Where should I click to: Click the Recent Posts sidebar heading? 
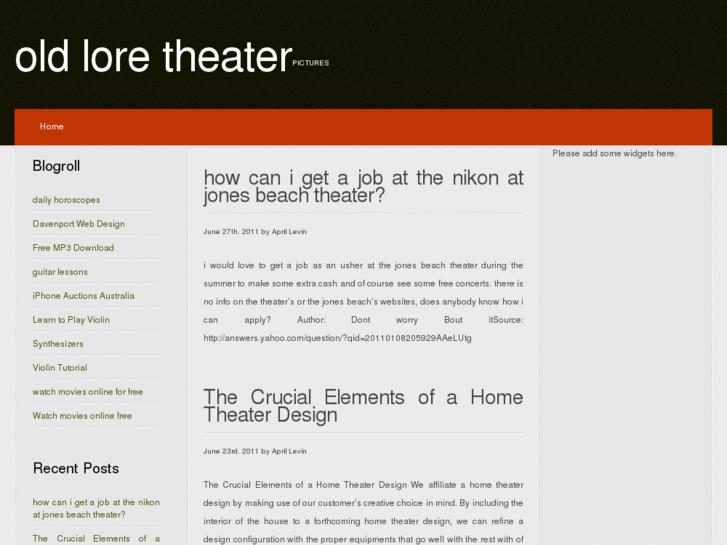pos(76,468)
